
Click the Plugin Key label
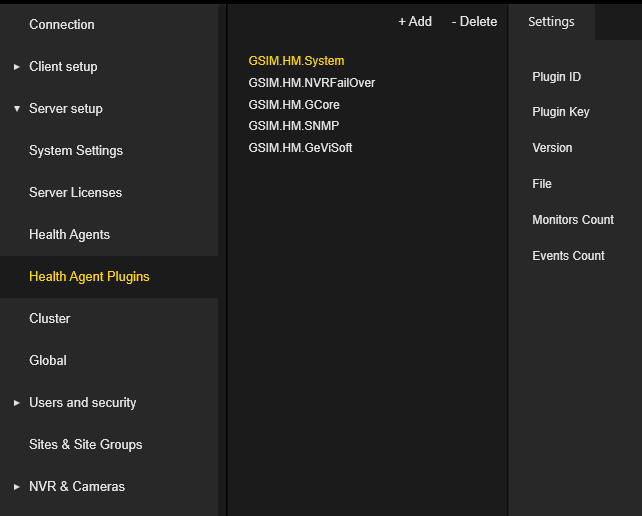[x=561, y=112]
